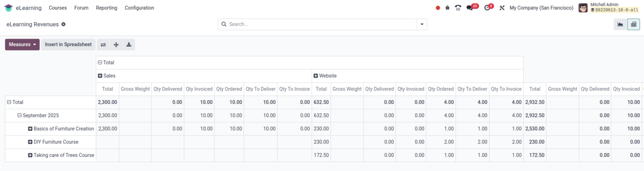Open the search options dropdown arrow
This screenshot has width=644, height=171.
click(x=422, y=24)
